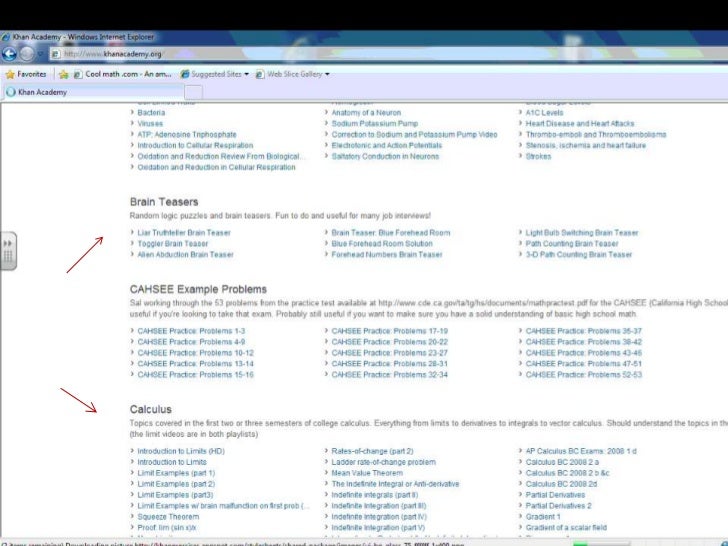Click the Brain Teasers section heading

tap(164, 202)
